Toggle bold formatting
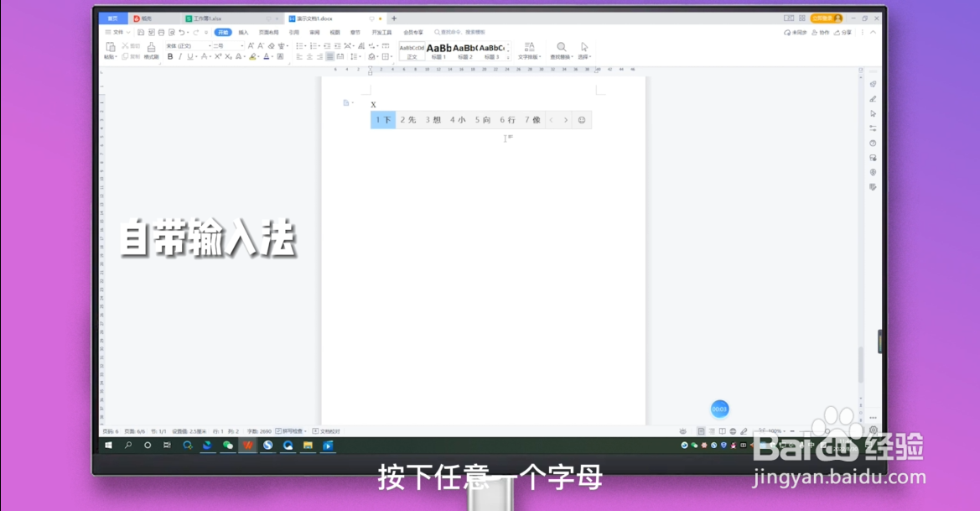Image resolution: width=980 pixels, height=511 pixels. 170,57
